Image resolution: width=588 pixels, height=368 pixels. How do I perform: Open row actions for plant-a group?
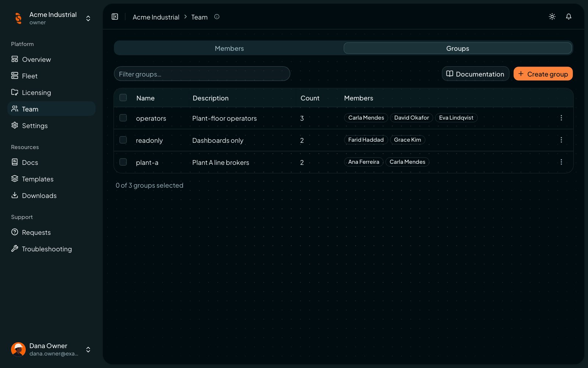(x=561, y=162)
